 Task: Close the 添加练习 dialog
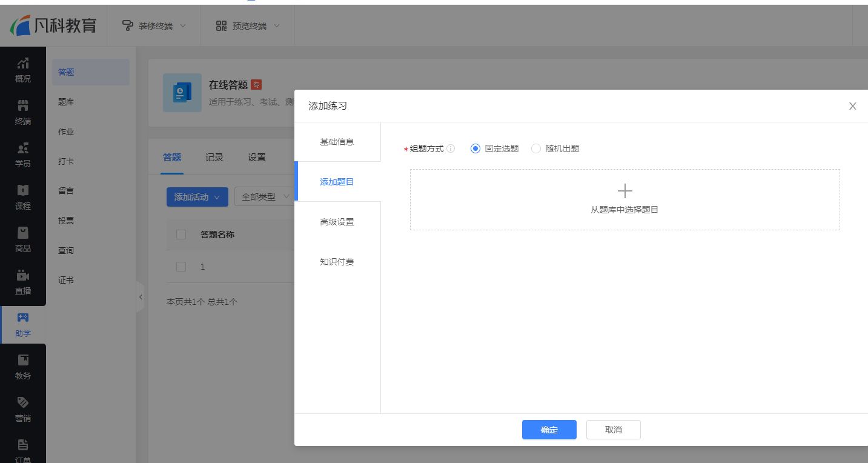tap(852, 106)
